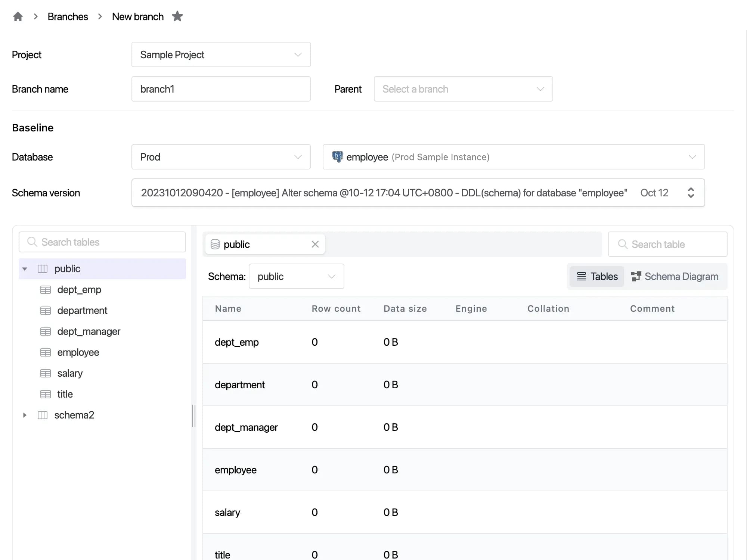The image size is (747, 560).
Task: Select a Parent branch dropdown
Action: tap(463, 89)
